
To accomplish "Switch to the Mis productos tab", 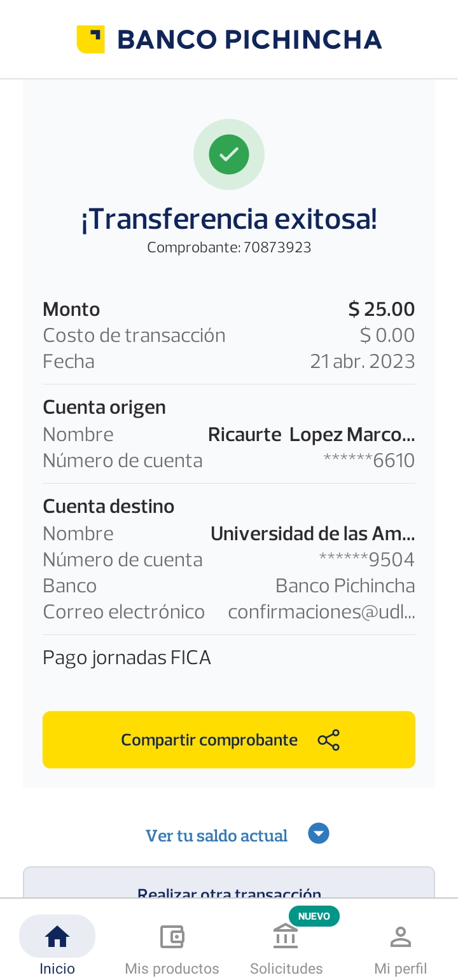I will [172, 968].
